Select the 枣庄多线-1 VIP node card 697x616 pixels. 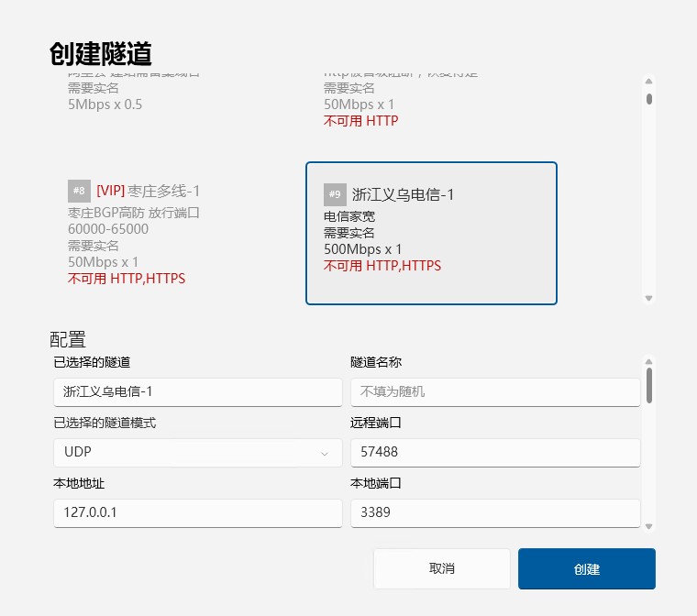pos(174,234)
